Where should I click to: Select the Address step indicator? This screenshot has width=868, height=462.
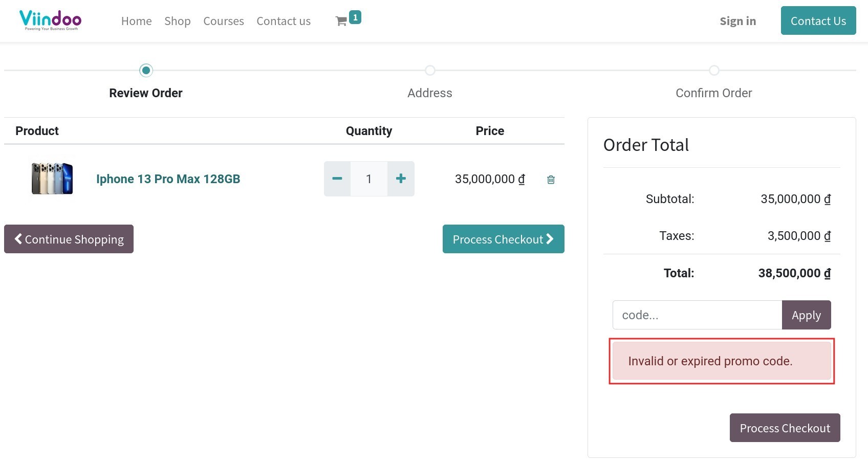[430, 71]
